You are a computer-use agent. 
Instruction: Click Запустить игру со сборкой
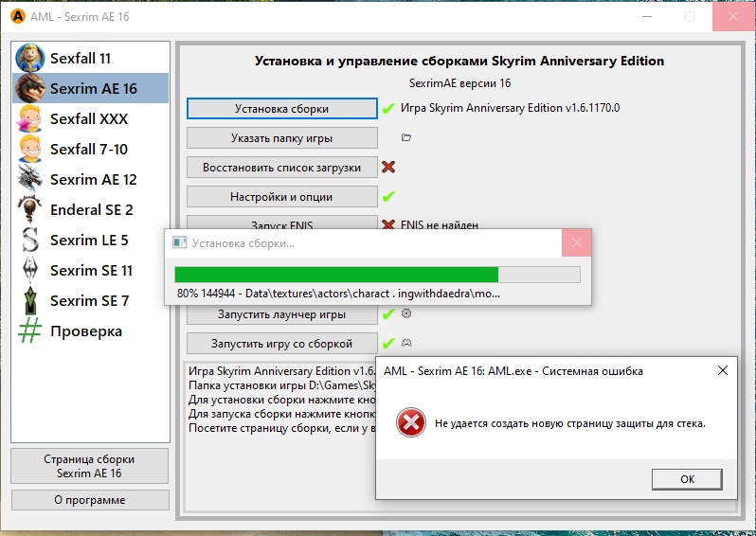pos(281,344)
